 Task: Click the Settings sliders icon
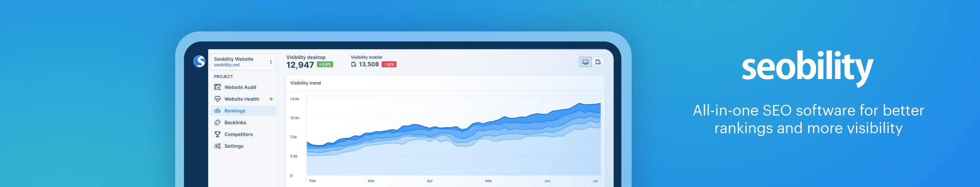coord(218,146)
